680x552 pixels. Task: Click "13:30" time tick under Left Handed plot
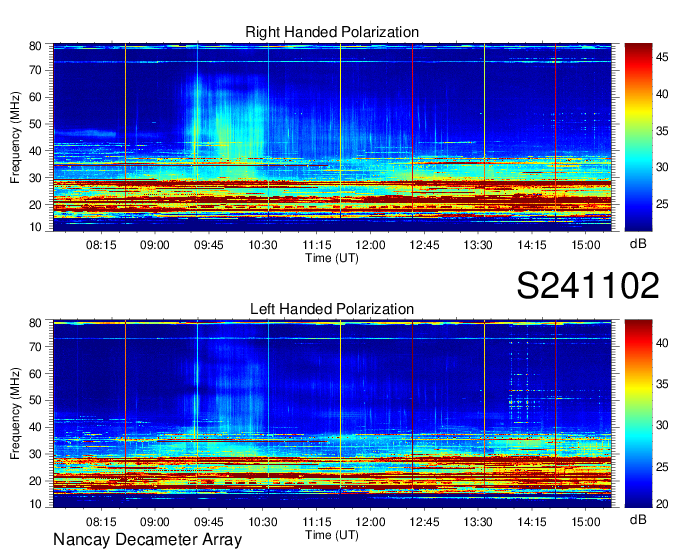[x=478, y=522]
